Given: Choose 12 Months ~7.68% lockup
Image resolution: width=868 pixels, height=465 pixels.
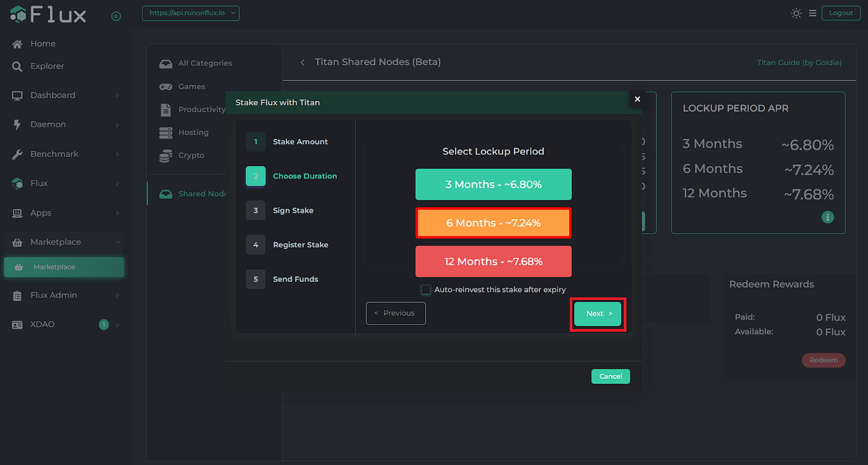Looking at the screenshot, I should 494,262.
